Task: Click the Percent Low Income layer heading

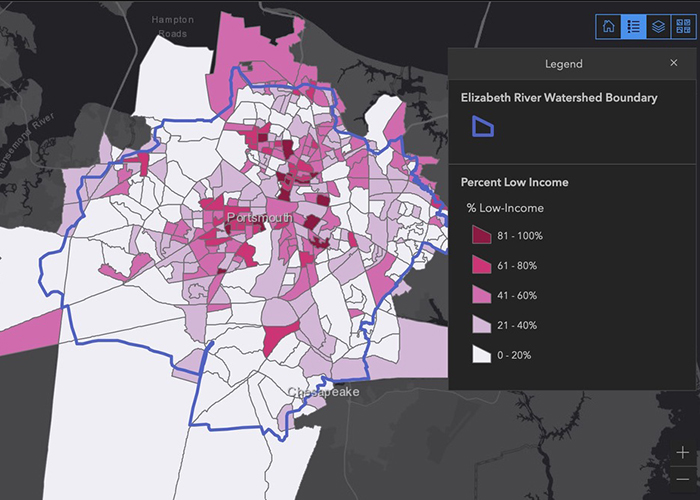Action: pyautogui.click(x=514, y=182)
